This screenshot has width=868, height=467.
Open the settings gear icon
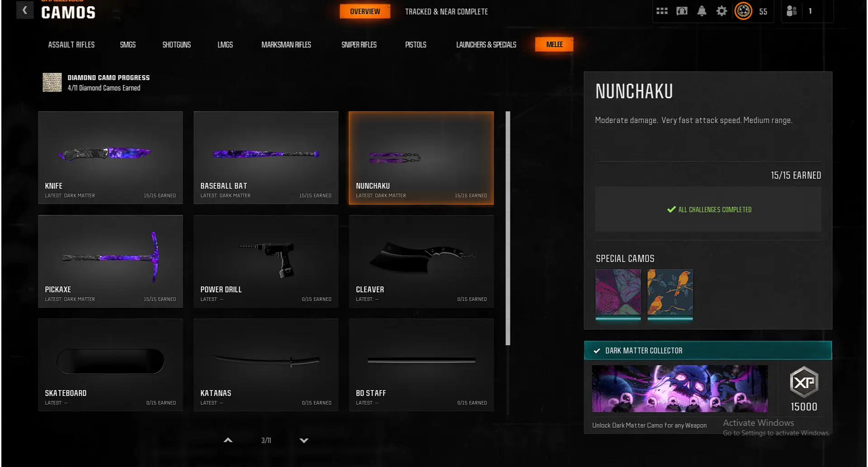point(722,11)
